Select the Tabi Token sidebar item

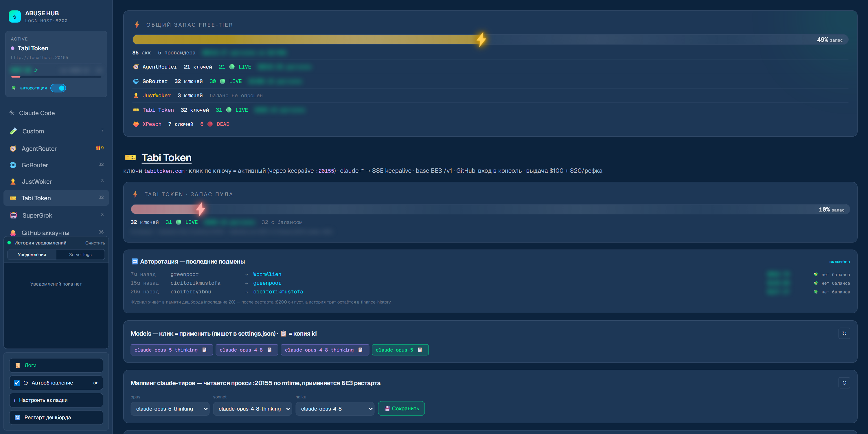(56, 198)
